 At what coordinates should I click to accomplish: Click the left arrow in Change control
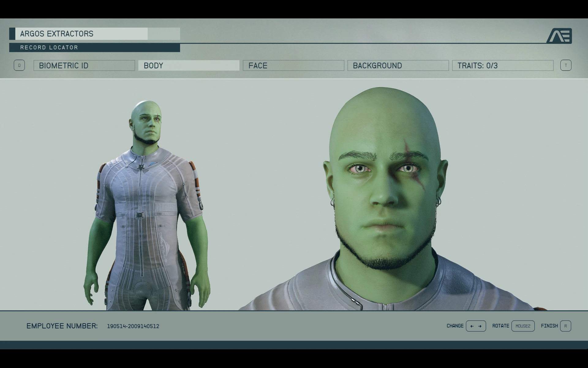[x=472, y=326]
